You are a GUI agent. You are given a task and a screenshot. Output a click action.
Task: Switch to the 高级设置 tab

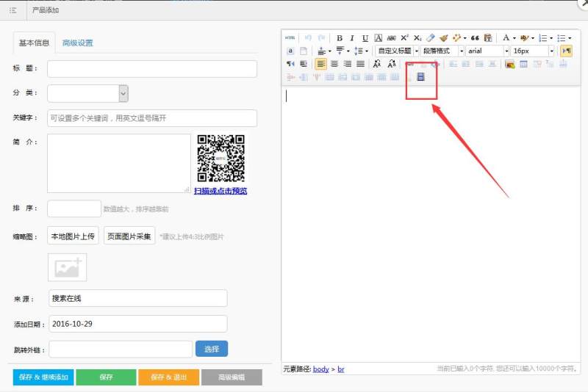pyautogui.click(x=78, y=43)
